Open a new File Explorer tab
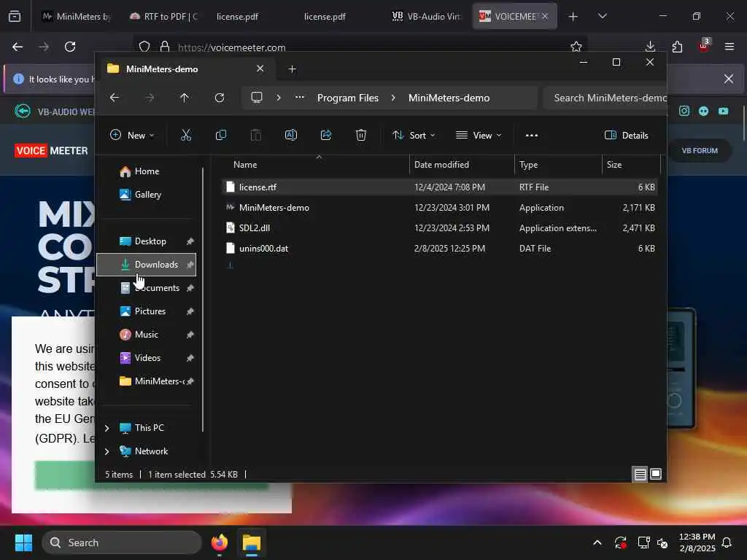 point(292,69)
